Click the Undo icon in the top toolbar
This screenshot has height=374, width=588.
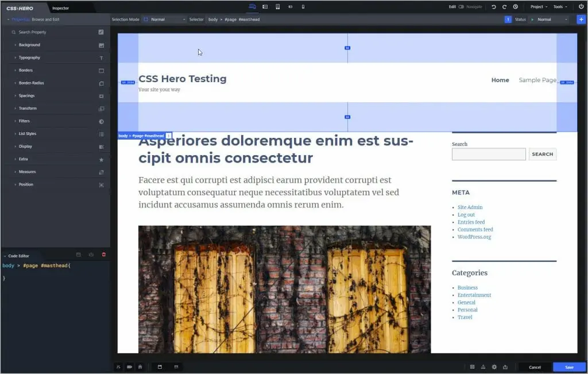pos(494,7)
